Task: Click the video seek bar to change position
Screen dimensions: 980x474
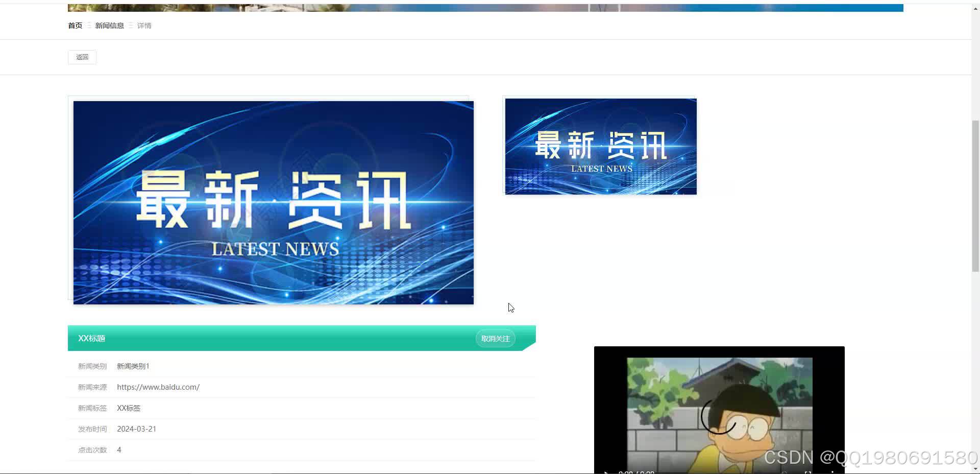Action: coord(715,468)
